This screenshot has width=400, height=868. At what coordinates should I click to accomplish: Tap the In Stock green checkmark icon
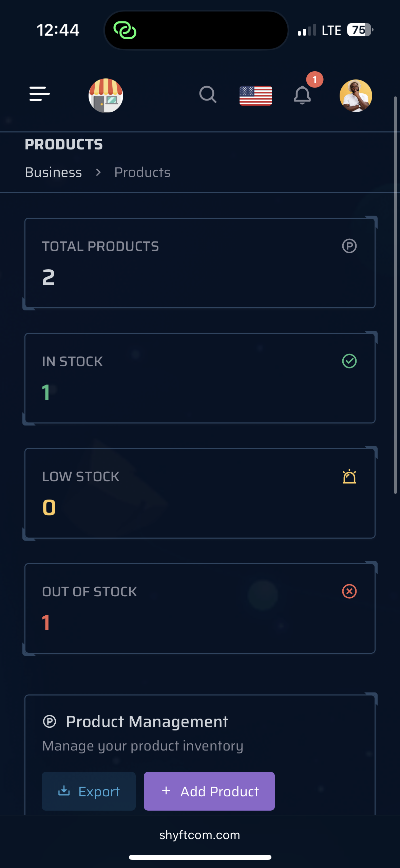click(349, 361)
